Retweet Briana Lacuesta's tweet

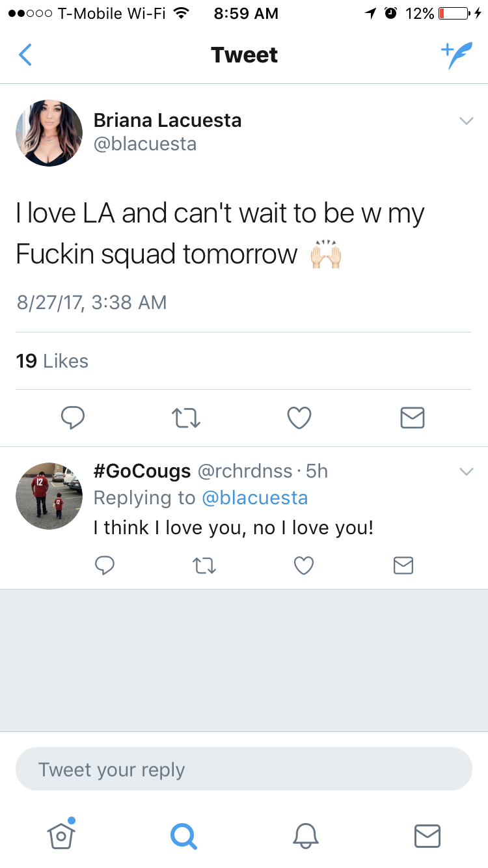pyautogui.click(x=186, y=418)
